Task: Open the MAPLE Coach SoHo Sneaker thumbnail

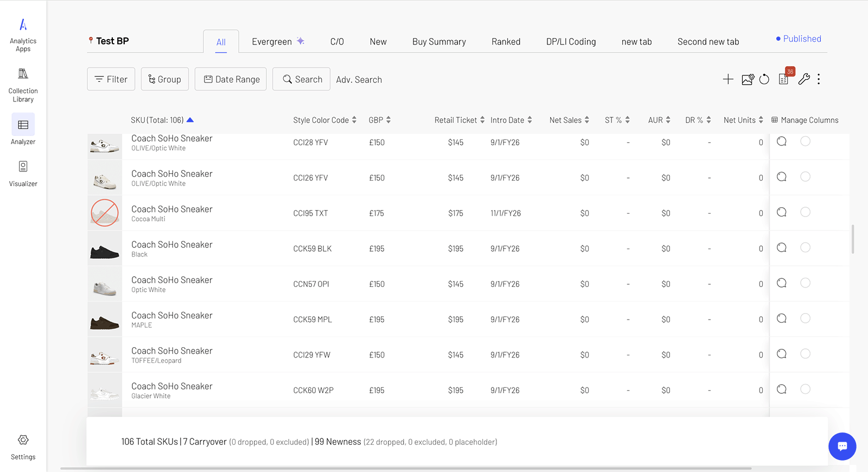Action: coord(105,319)
